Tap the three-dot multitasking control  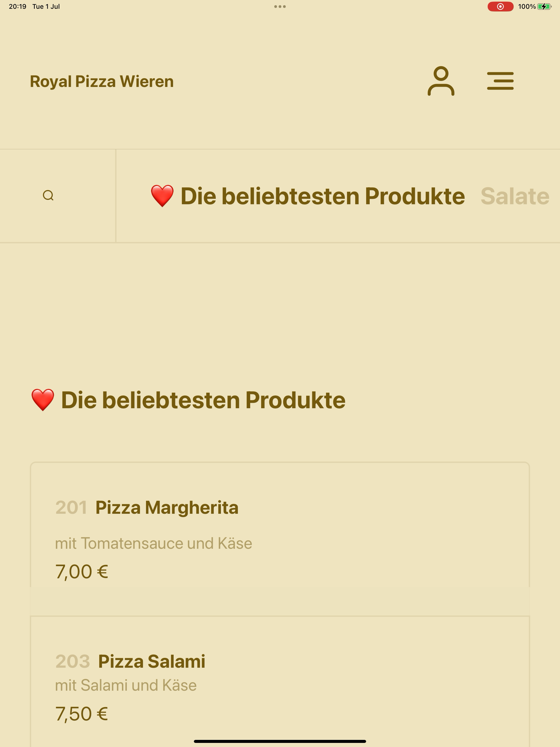[280, 6]
